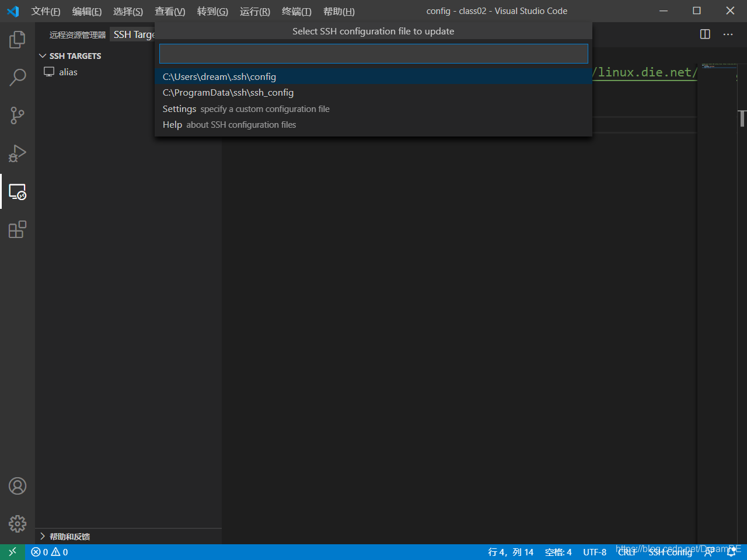Choose Settings specify custom configuration file
The height and width of the screenshot is (560, 747).
pos(373,108)
